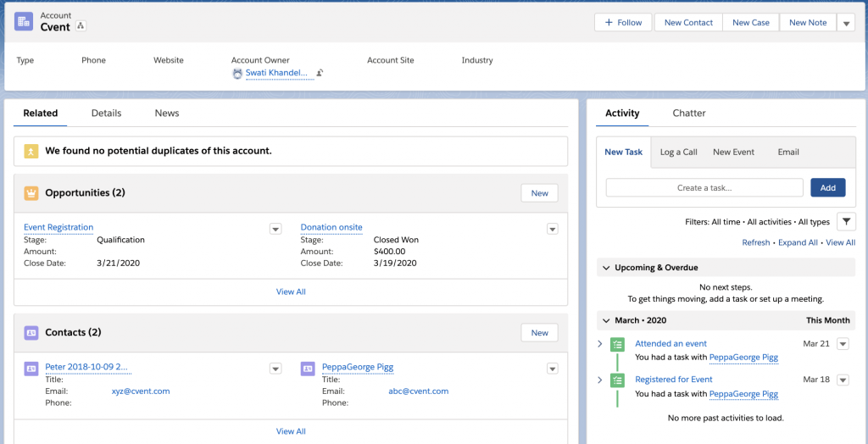
Task: Click the task icon for Attended an event
Action: coord(617,344)
